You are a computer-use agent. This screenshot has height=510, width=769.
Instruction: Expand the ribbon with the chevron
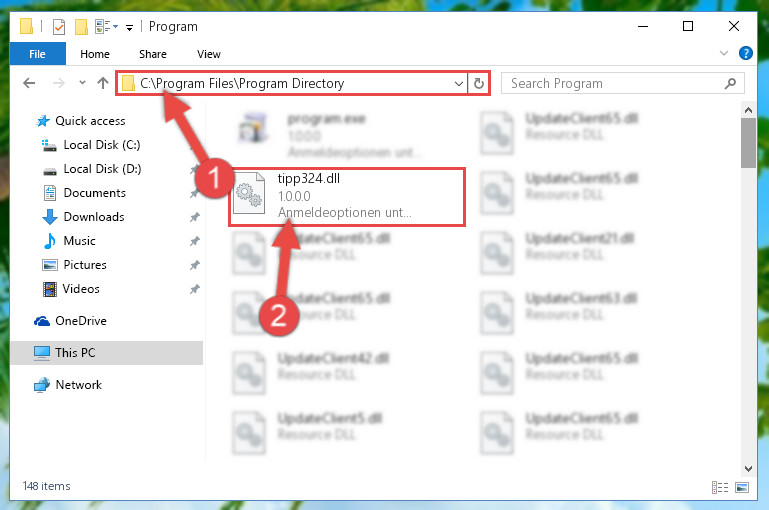(723, 53)
